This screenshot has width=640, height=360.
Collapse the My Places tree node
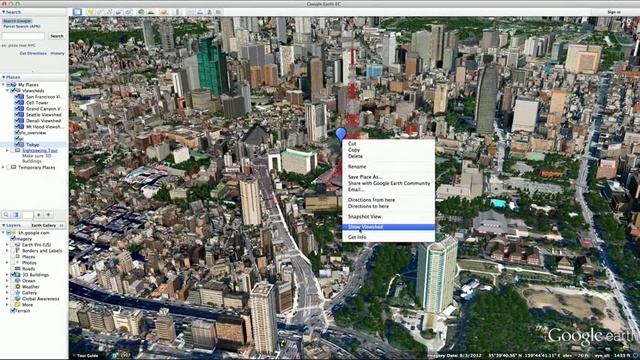(x=3, y=84)
